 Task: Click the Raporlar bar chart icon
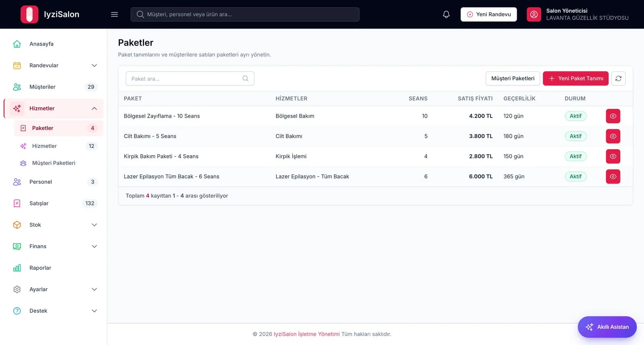17,268
